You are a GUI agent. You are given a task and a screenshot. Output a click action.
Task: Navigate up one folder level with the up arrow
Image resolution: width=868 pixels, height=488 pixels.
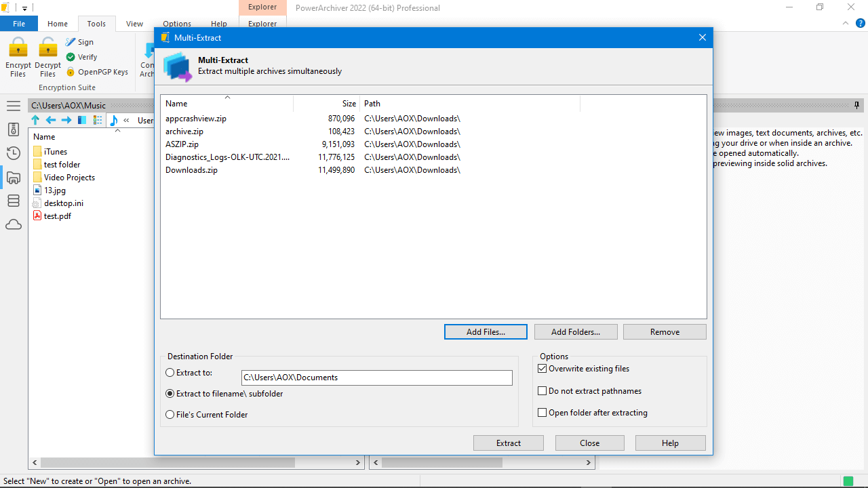click(x=35, y=120)
